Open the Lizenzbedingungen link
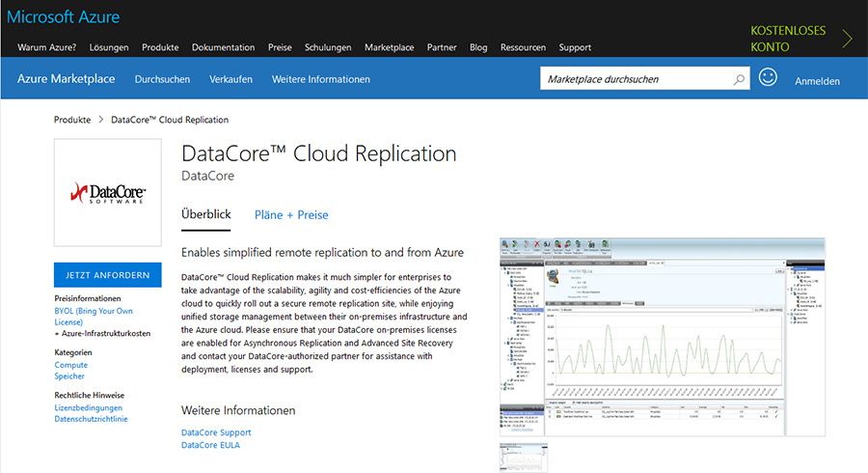This screenshot has height=473, width=868. click(89, 407)
